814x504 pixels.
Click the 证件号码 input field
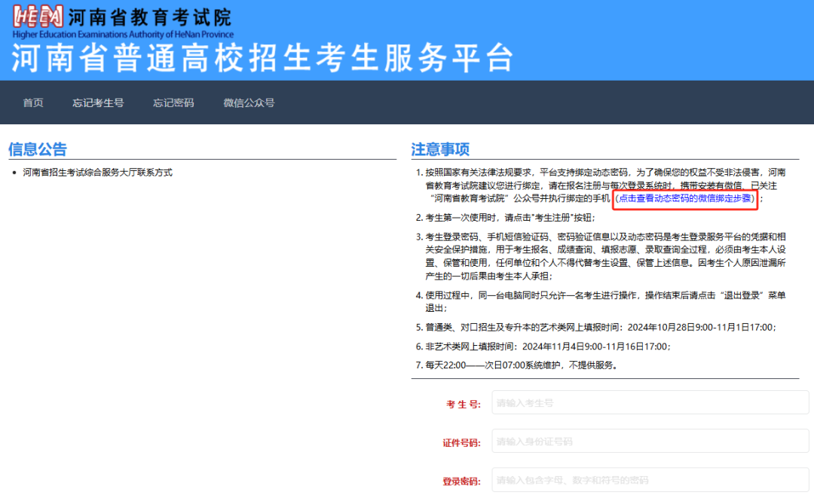click(x=648, y=441)
